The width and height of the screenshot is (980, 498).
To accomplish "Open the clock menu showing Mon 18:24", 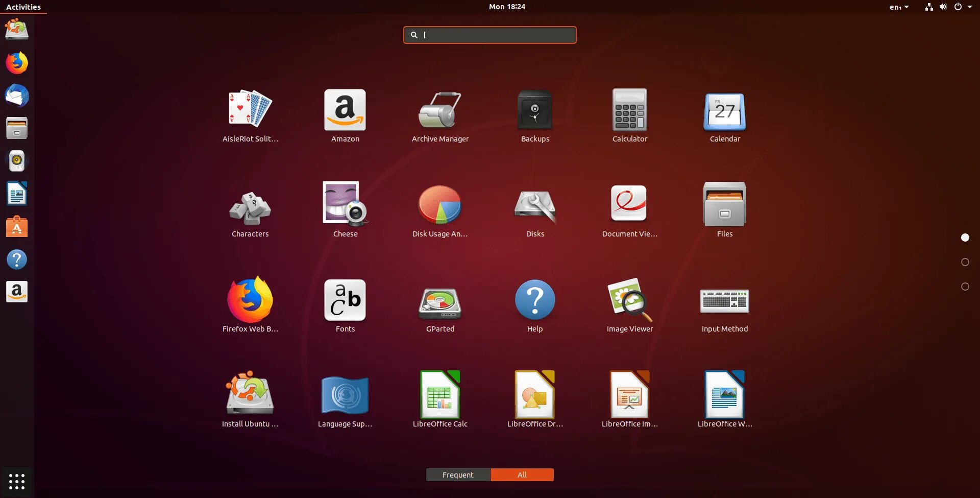I will pos(507,7).
